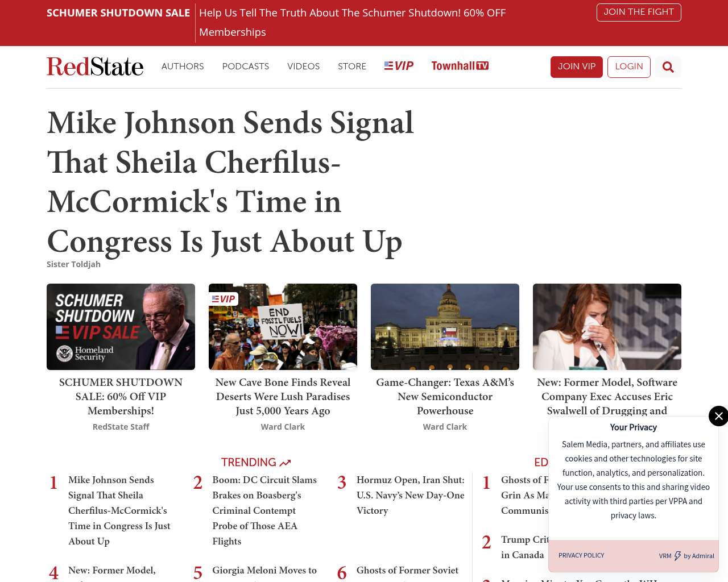Viewport: 728px width, 582px height.
Task: Open editor's pick 1 Ghosts story
Action: point(524,495)
